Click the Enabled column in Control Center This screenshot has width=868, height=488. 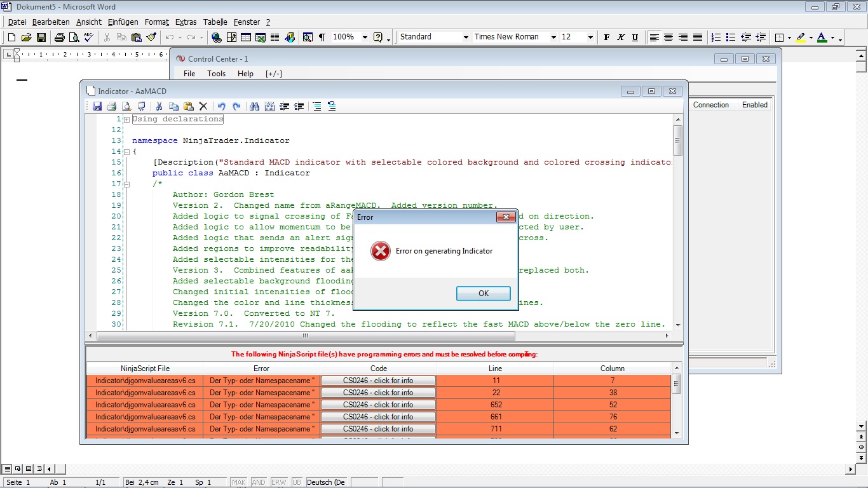(x=755, y=105)
